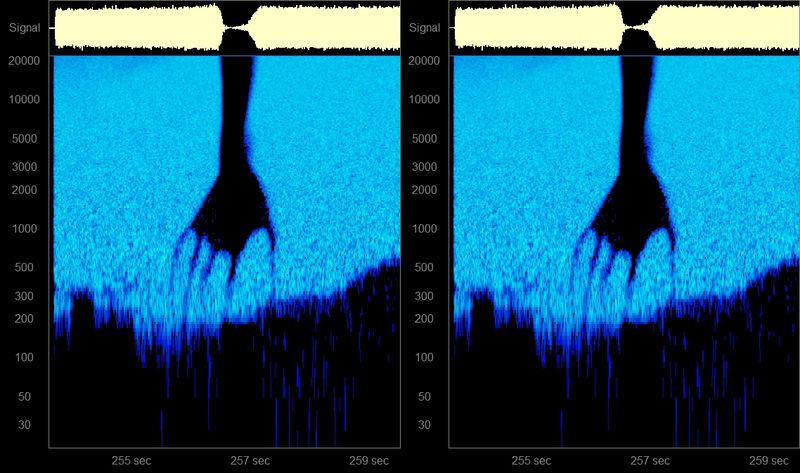Click the 100 frequency label in right panel

click(x=431, y=358)
